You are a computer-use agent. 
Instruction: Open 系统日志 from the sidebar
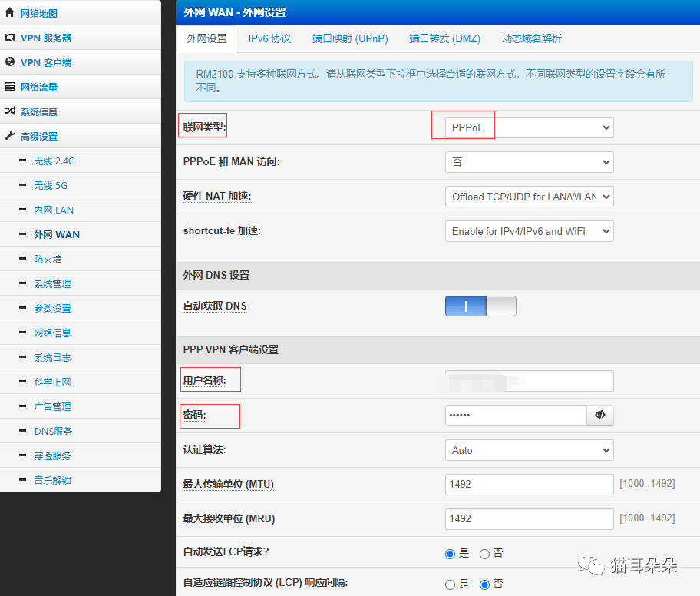53,357
